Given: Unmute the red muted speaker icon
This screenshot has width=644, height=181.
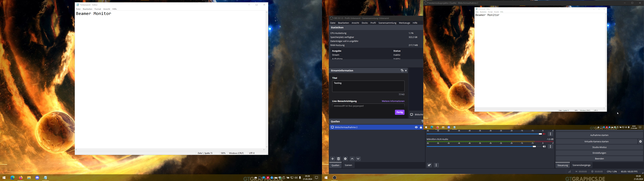Looking at the screenshot, I should point(544,134).
